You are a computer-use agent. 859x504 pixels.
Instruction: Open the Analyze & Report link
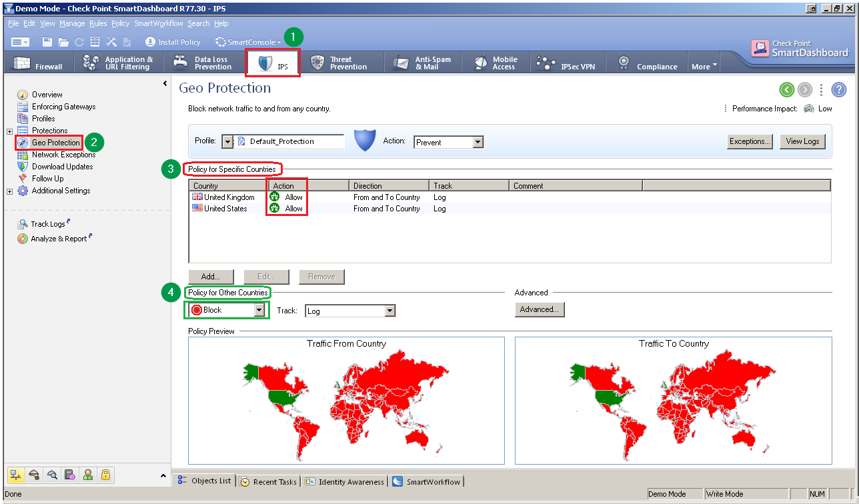click(59, 239)
